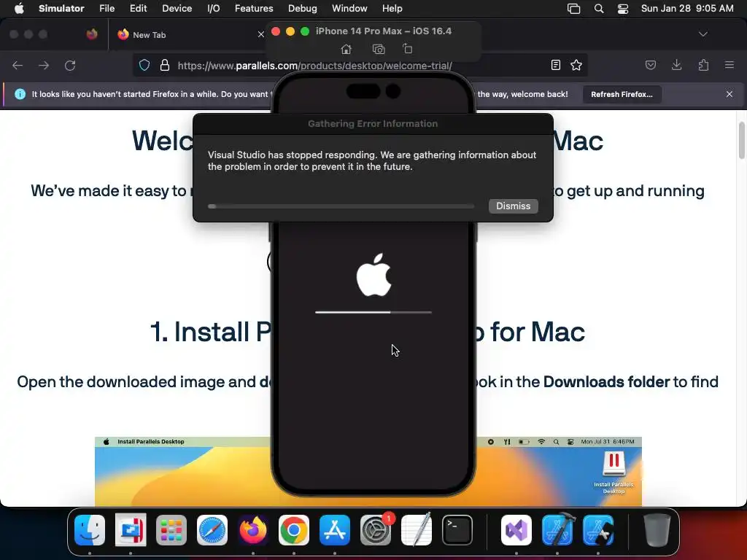This screenshot has width=747, height=560.
Task: Click the parallels.com URL address field
Action: point(314,66)
